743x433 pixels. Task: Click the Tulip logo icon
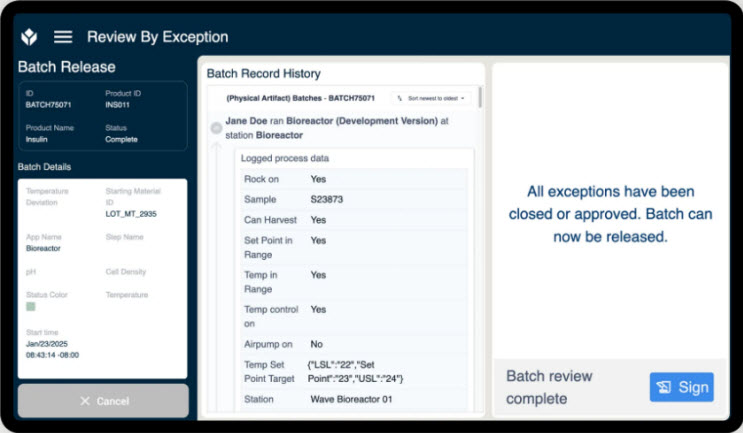click(x=29, y=37)
